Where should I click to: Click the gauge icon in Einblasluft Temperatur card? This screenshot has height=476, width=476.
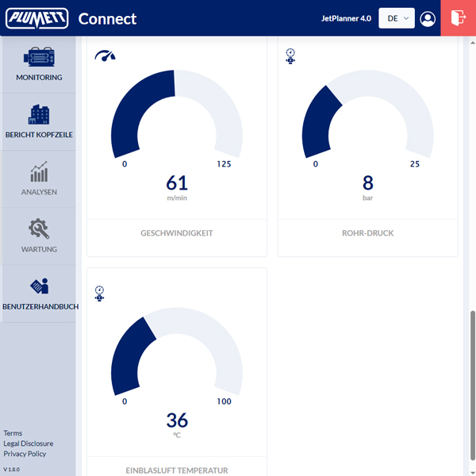click(x=99, y=294)
